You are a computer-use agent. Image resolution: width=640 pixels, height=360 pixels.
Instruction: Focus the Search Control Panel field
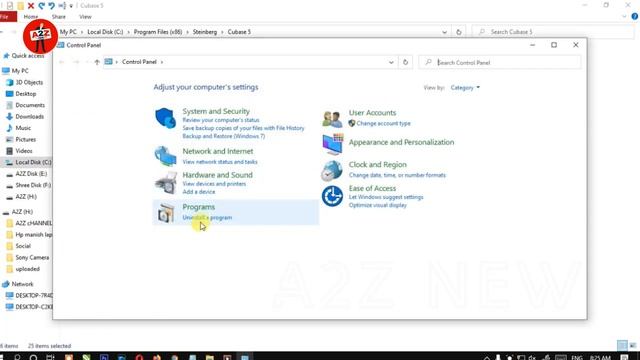(x=500, y=62)
